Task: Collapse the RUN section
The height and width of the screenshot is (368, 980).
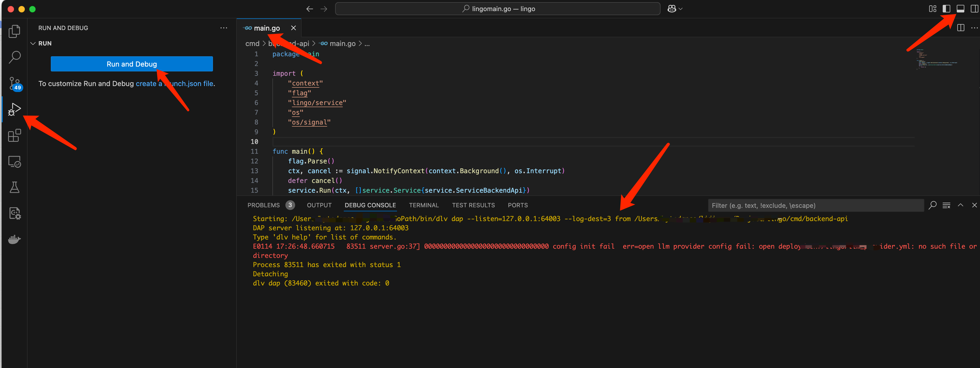Action: pyautogui.click(x=33, y=43)
